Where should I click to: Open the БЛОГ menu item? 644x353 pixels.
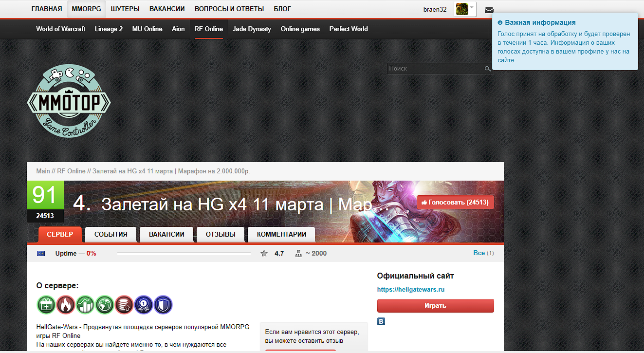(282, 9)
